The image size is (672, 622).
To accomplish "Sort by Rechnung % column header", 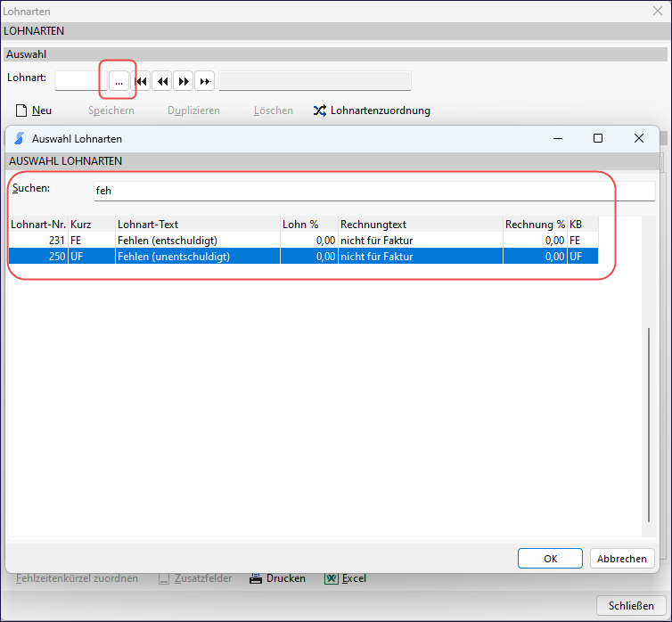I will point(535,225).
